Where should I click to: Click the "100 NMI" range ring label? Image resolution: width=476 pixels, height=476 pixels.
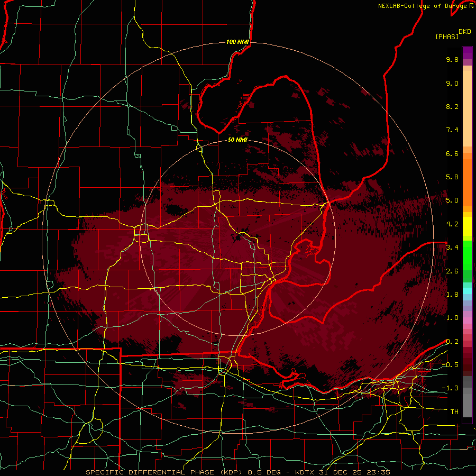click(237, 42)
